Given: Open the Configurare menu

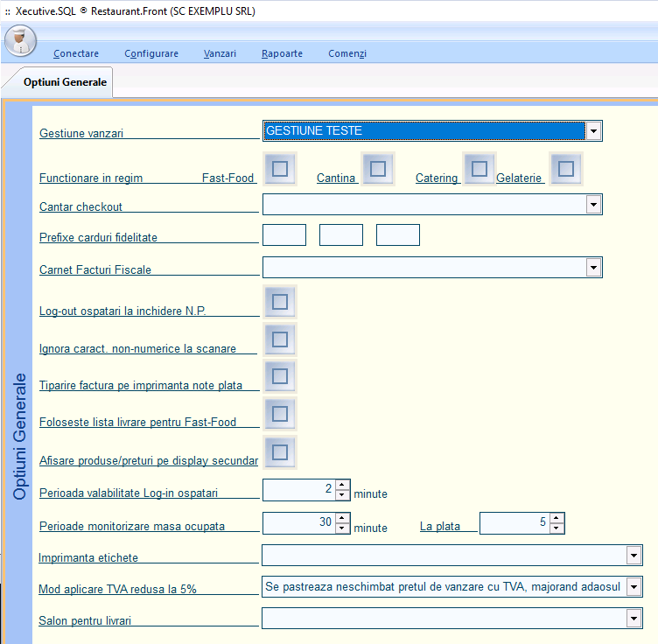Looking at the screenshot, I should click(x=151, y=53).
